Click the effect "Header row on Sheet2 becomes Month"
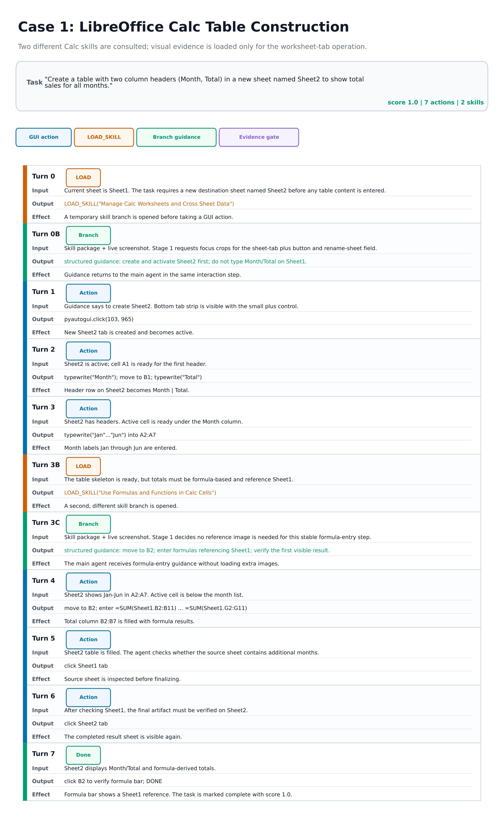 point(127,390)
